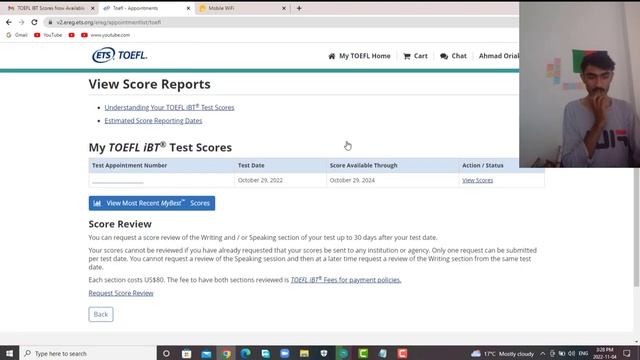This screenshot has width=640, height=360.
Task: Close the Mobile WiFi tab
Action: coord(284,8)
